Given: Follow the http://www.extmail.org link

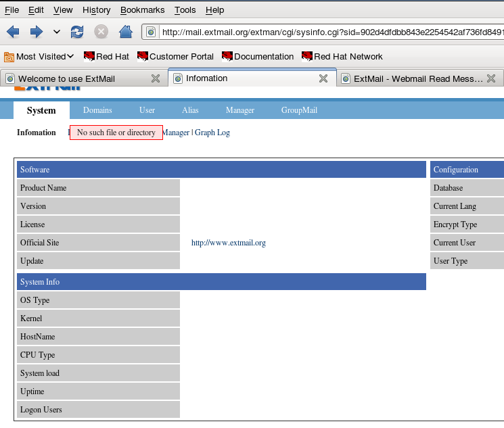Looking at the screenshot, I should 229,243.
